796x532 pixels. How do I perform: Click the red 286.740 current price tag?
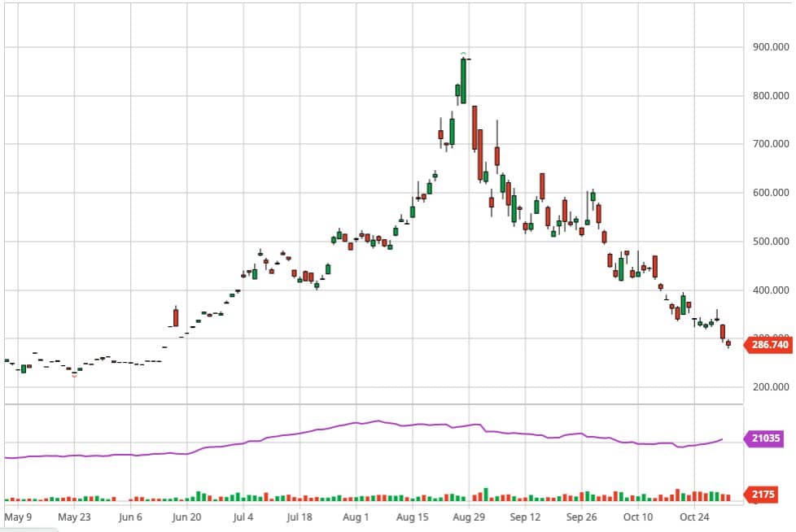click(769, 345)
